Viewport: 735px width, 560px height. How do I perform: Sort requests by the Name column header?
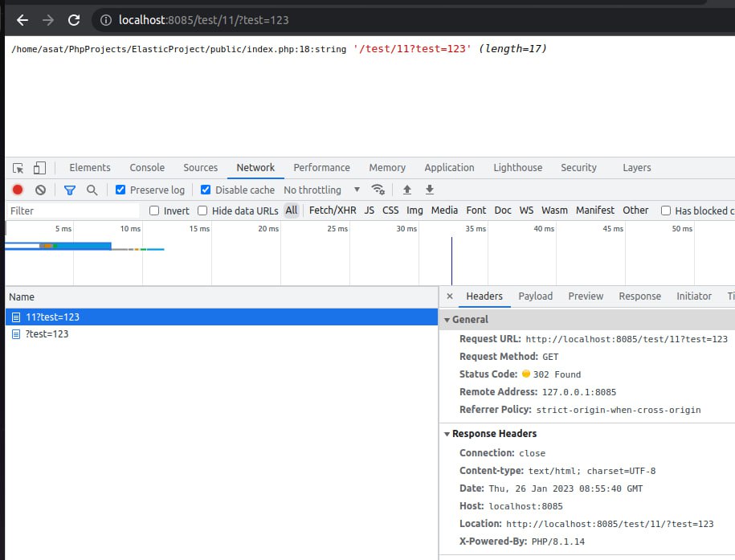(222, 297)
